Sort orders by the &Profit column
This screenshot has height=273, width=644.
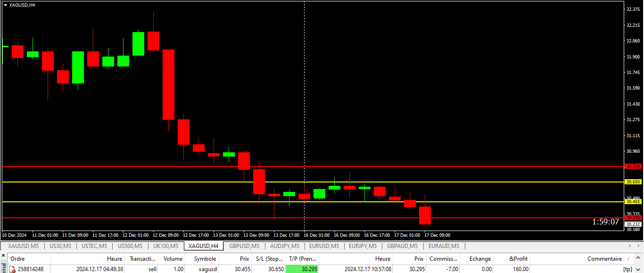point(518,258)
